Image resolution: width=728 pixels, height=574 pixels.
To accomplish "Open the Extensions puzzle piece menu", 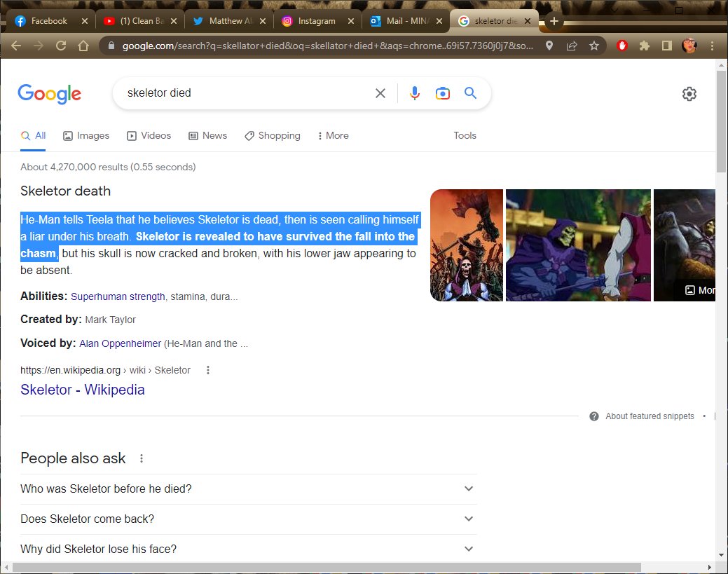I will tap(645, 46).
